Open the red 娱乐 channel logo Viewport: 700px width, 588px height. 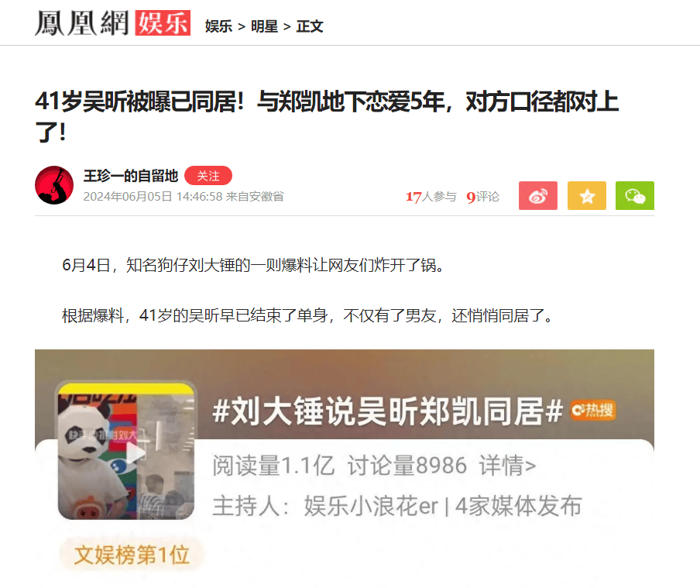pos(163,23)
